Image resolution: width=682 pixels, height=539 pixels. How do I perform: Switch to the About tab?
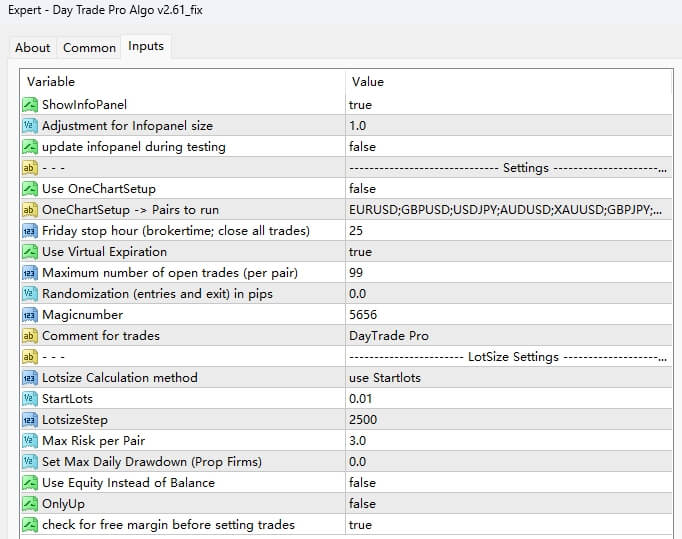32,47
